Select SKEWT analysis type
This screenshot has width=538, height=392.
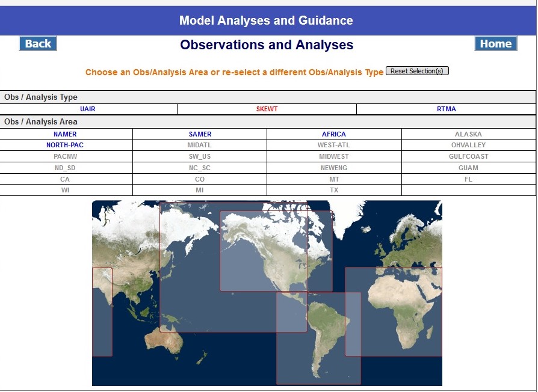(267, 109)
